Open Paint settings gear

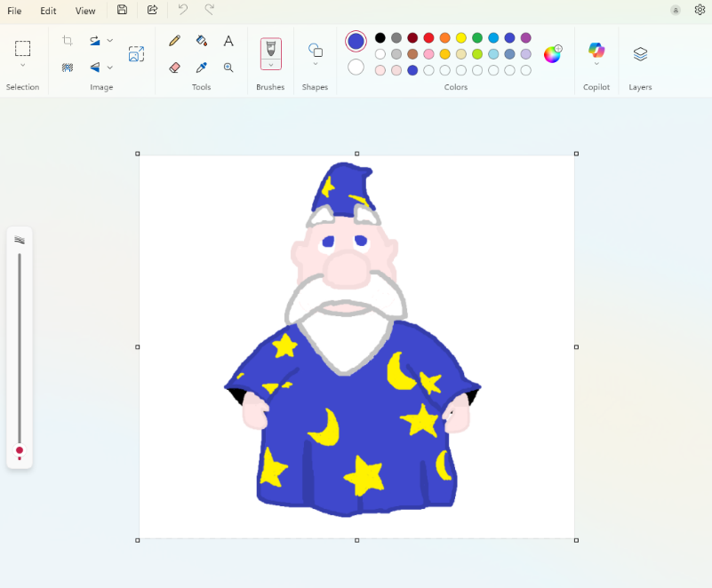pyautogui.click(x=700, y=10)
